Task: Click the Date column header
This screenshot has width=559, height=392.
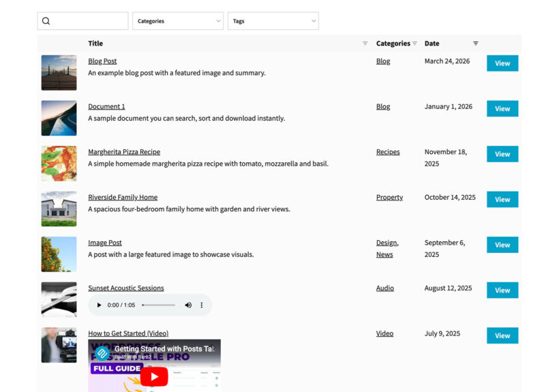Action: (432, 44)
